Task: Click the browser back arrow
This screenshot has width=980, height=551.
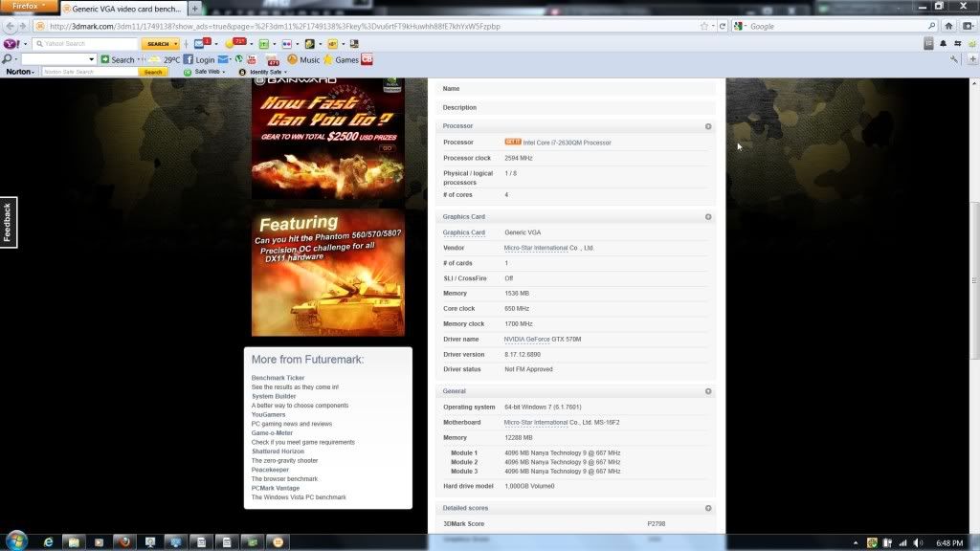Action: pyautogui.click(x=10, y=26)
